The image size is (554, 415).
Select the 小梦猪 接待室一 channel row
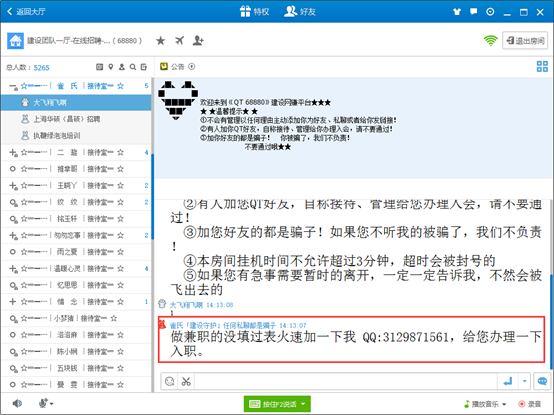[x=76, y=319]
